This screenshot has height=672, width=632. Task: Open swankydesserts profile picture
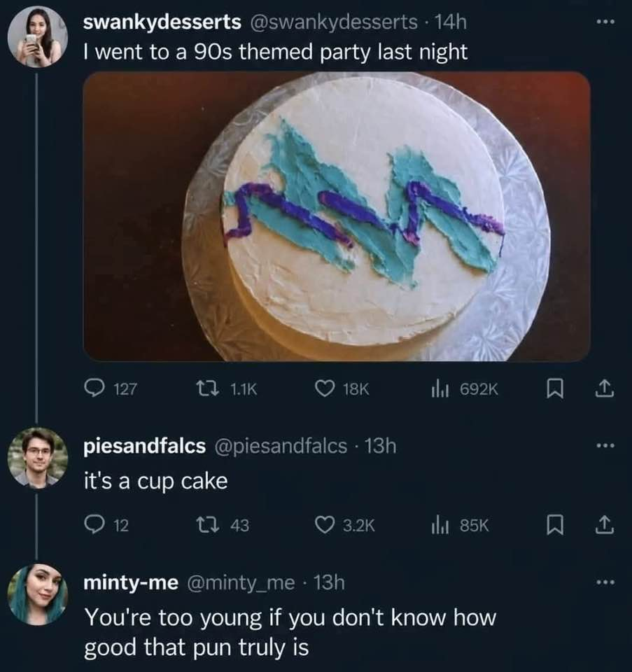(x=37, y=37)
